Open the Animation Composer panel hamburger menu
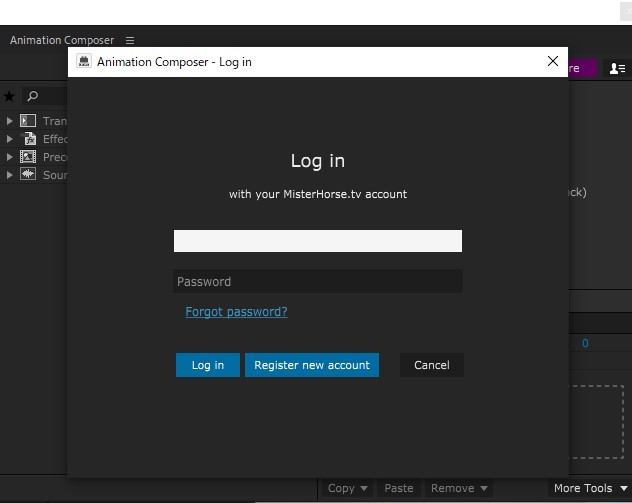632x503 pixels. tap(130, 40)
